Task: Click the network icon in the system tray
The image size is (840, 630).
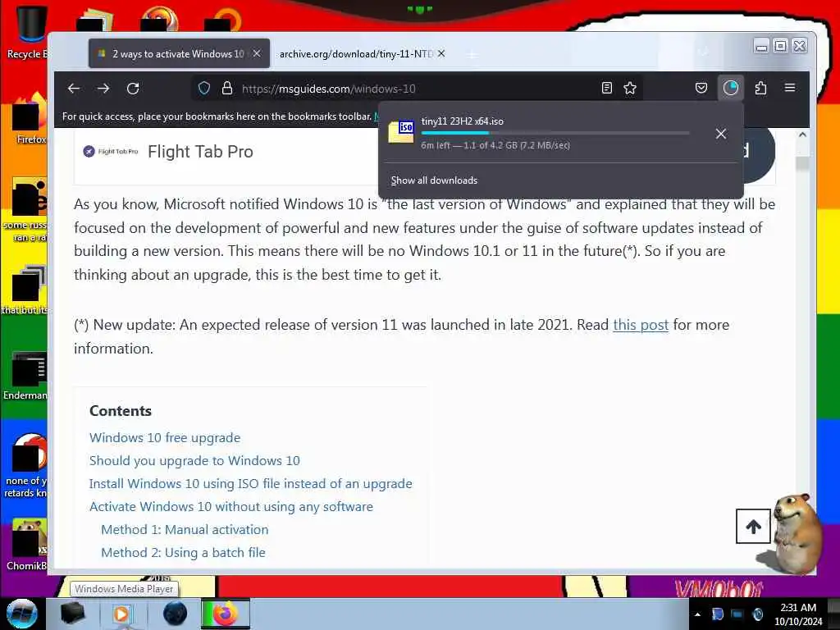Action: pos(737,614)
